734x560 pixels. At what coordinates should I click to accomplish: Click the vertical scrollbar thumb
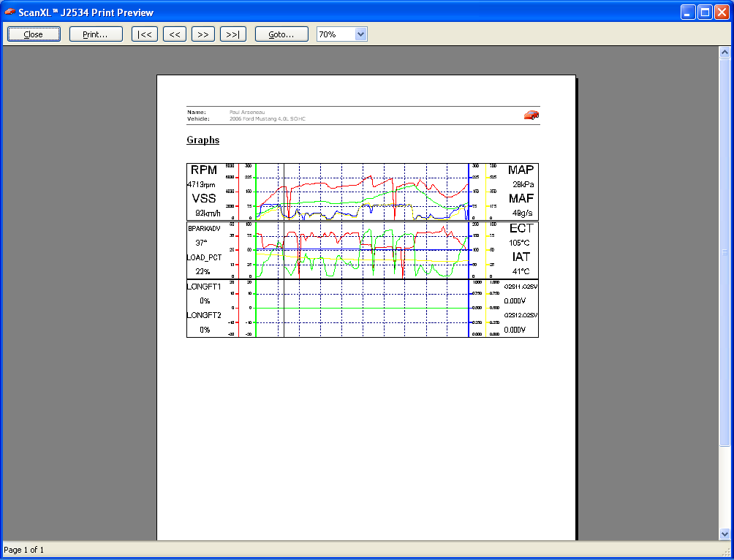point(724,252)
